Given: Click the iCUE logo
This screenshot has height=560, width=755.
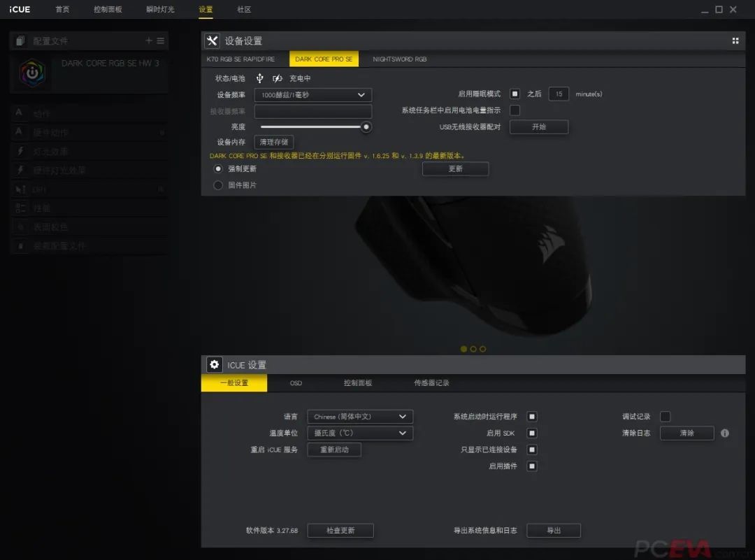Looking at the screenshot, I should tap(20, 9).
